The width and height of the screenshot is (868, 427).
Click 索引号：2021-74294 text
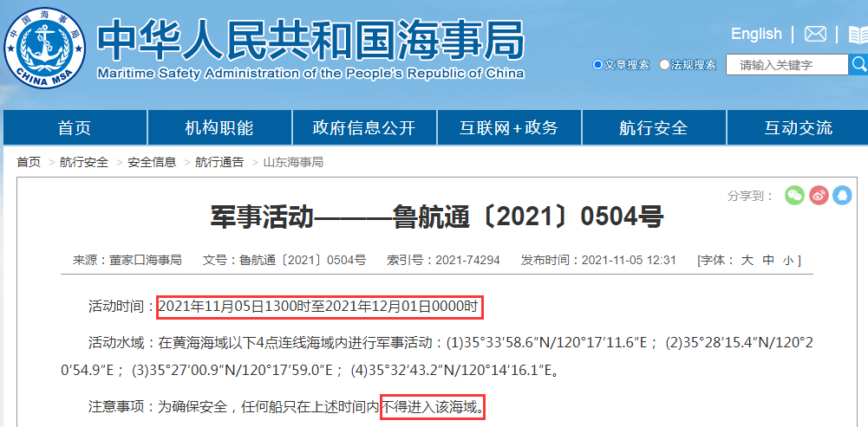pos(443,260)
